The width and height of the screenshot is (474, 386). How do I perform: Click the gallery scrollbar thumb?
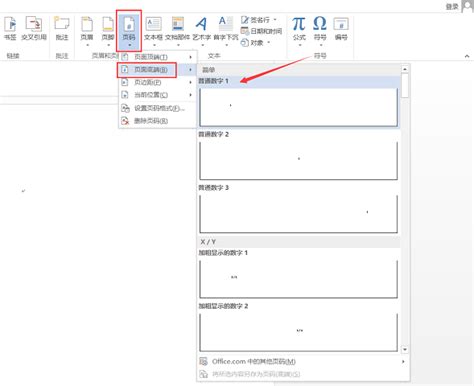point(405,86)
